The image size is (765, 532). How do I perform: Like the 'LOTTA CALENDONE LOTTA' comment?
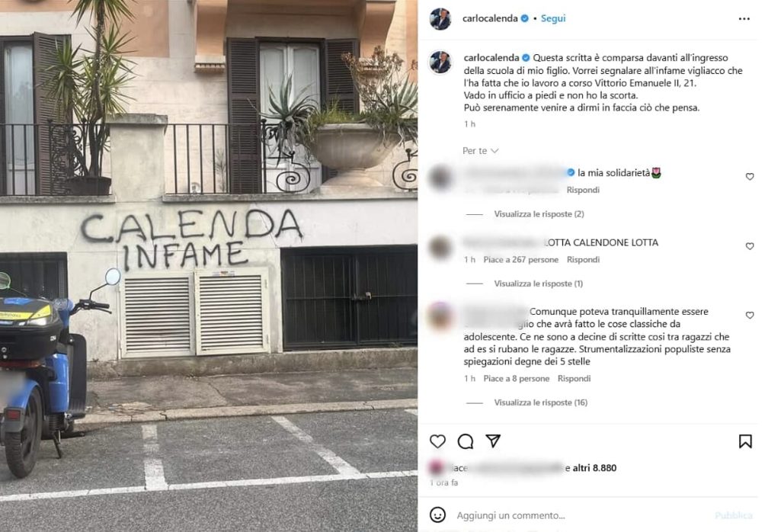pos(750,246)
